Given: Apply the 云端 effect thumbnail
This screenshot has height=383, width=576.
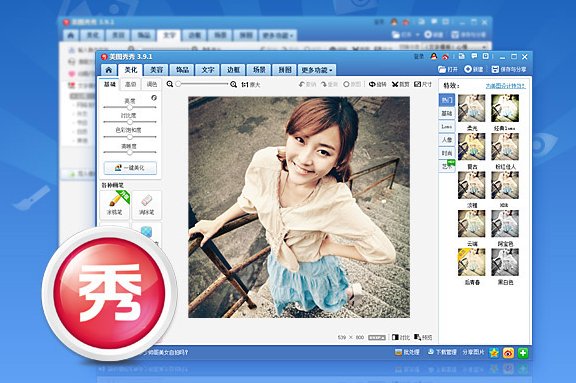Looking at the screenshot, I should [472, 224].
